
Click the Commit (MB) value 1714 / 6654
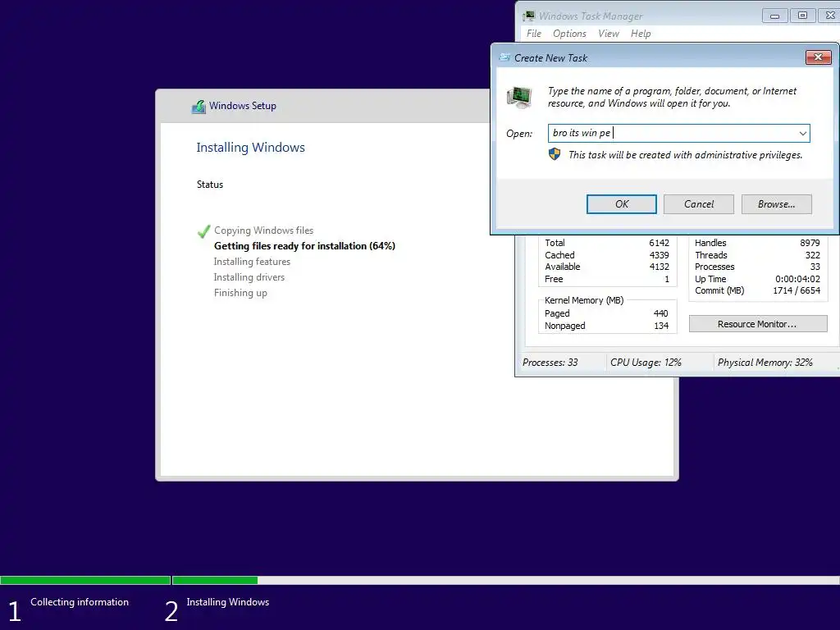point(797,290)
